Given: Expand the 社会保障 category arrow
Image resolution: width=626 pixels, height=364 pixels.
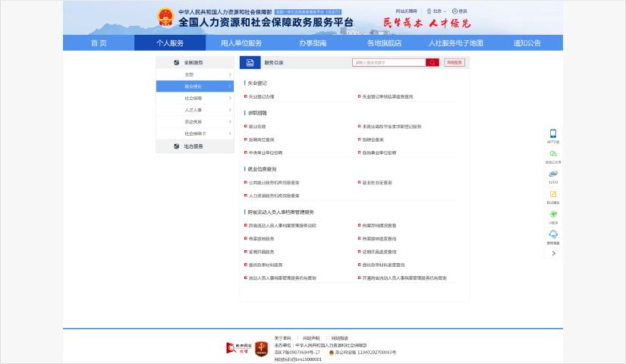Looking at the screenshot, I should 230,98.
